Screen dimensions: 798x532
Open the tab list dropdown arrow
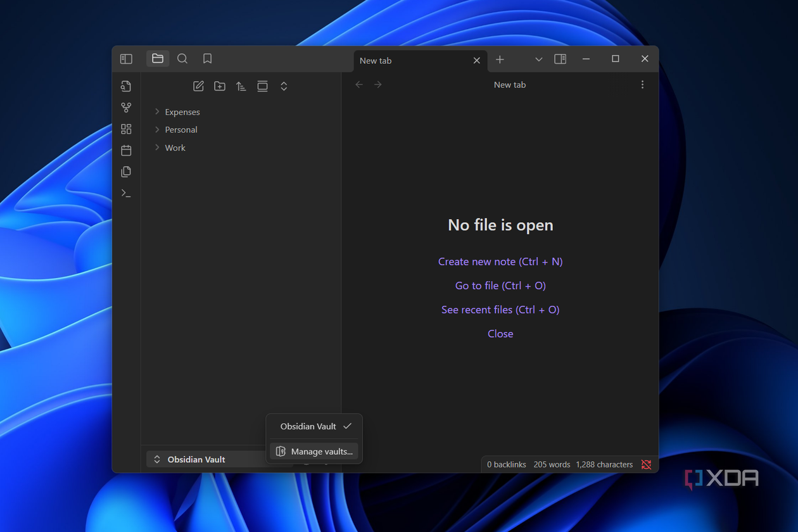pos(539,59)
